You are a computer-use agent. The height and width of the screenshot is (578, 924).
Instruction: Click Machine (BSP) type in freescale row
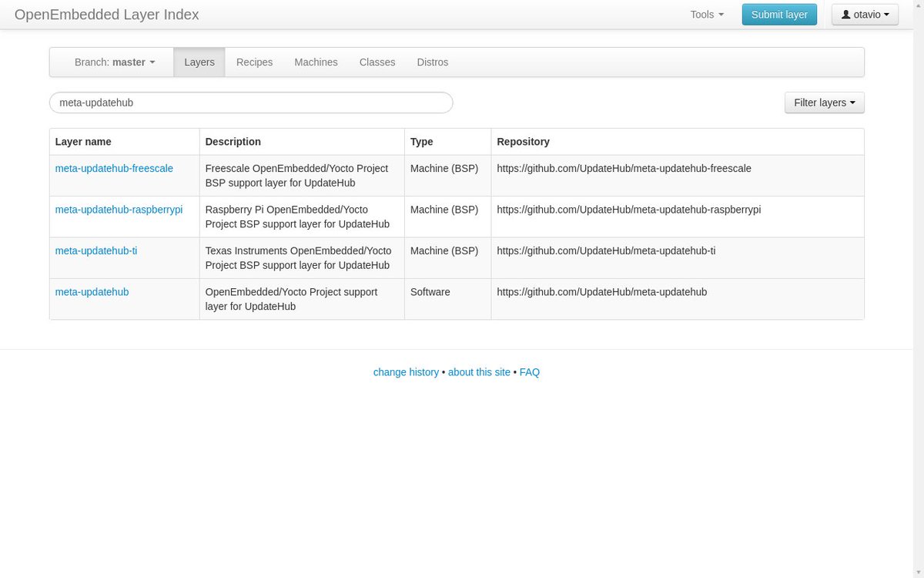(x=444, y=168)
